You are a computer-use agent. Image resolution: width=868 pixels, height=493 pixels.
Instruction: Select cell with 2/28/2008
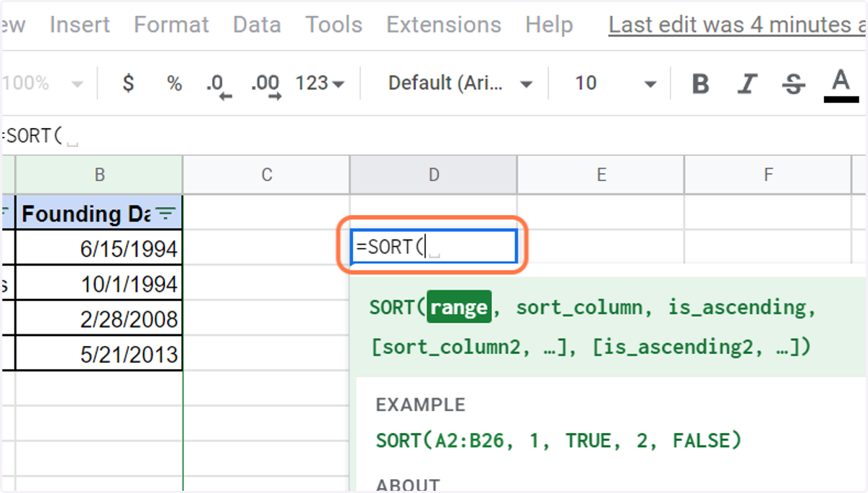pos(99,319)
